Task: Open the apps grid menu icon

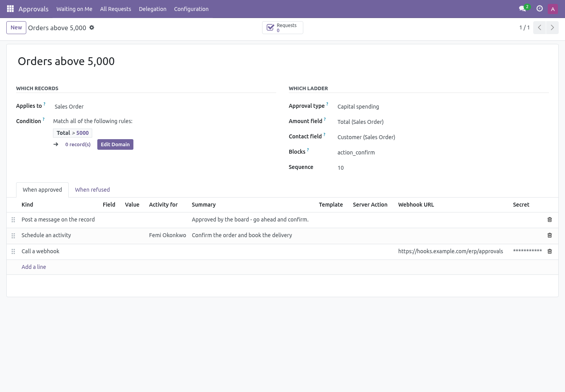Action: pyautogui.click(x=11, y=9)
